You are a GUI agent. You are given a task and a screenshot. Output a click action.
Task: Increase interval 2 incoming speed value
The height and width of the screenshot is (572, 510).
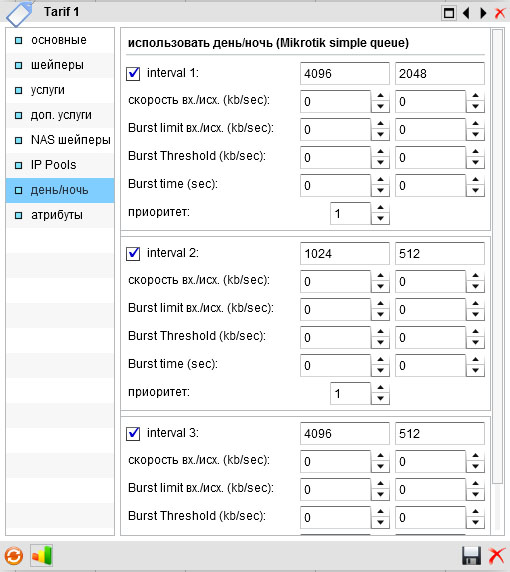click(380, 276)
